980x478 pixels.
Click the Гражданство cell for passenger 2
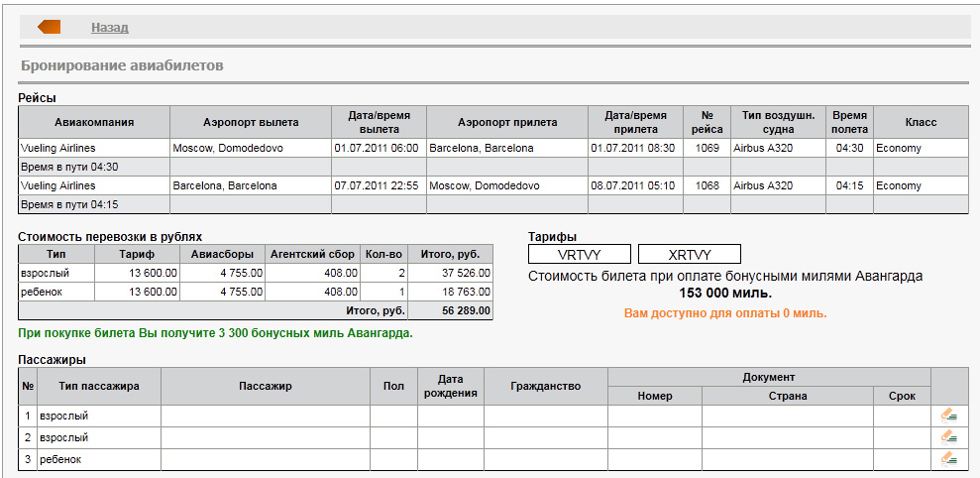[x=545, y=437]
